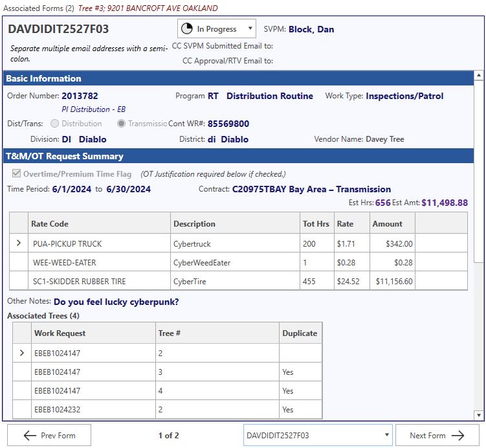Click the left arrow on Prev Form

click(x=30, y=436)
